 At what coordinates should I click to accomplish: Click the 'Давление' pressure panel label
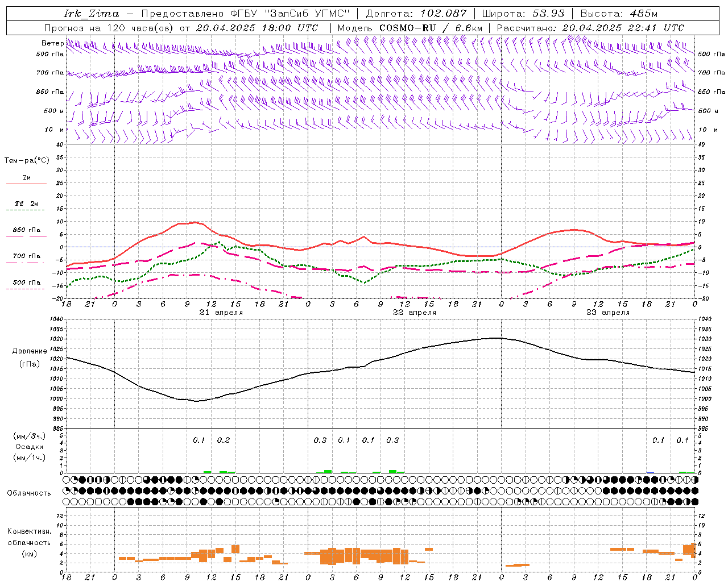(29, 351)
